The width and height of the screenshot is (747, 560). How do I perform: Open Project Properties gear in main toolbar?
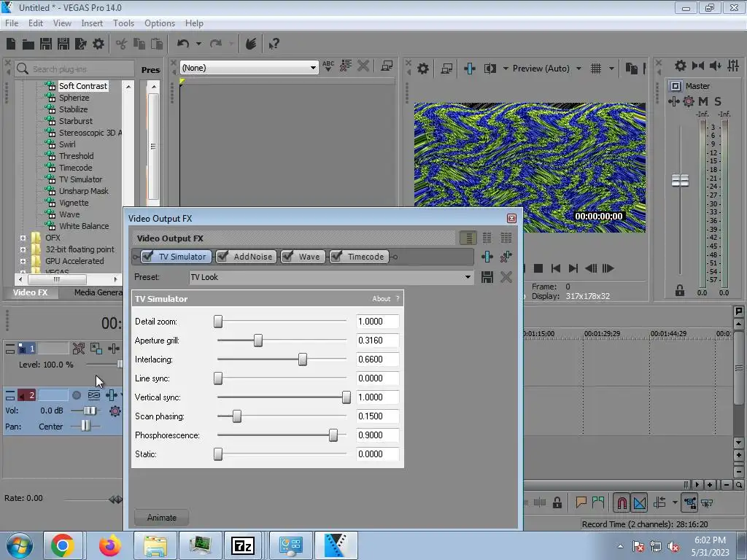click(98, 44)
